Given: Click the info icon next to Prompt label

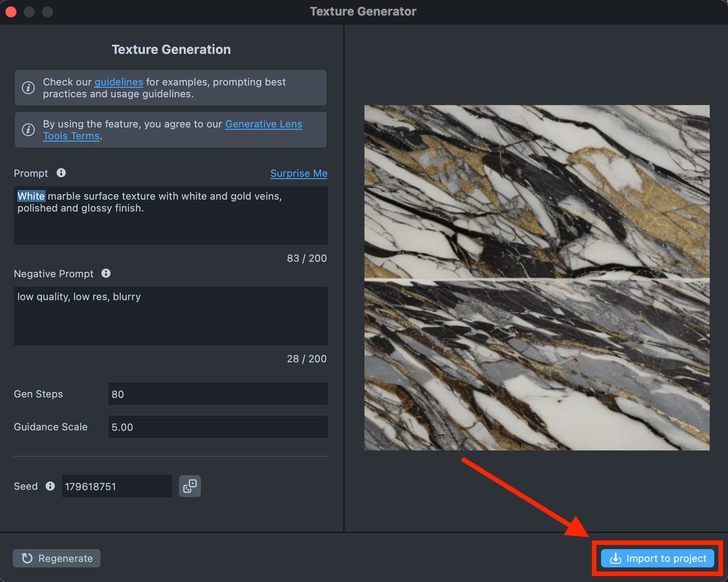Looking at the screenshot, I should [x=61, y=173].
